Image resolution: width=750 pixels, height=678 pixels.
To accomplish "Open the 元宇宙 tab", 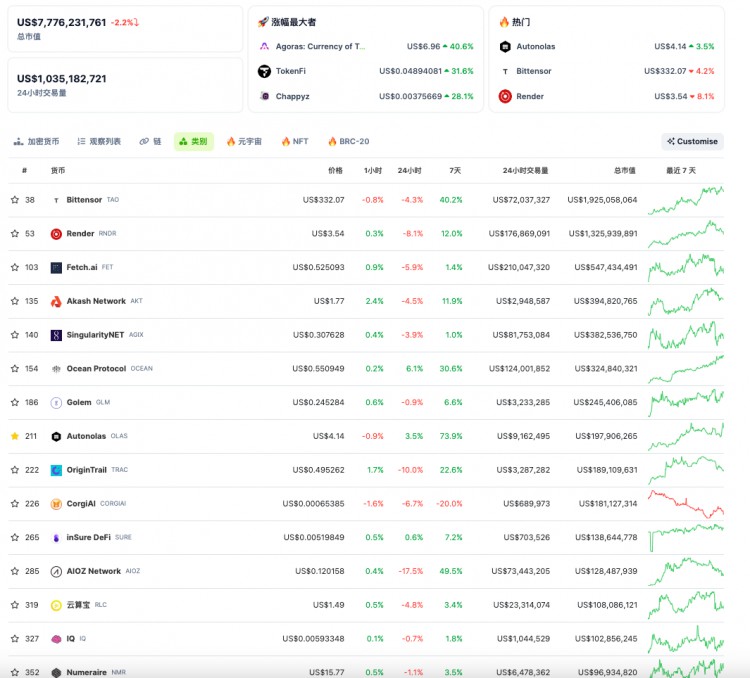I will pos(243,142).
